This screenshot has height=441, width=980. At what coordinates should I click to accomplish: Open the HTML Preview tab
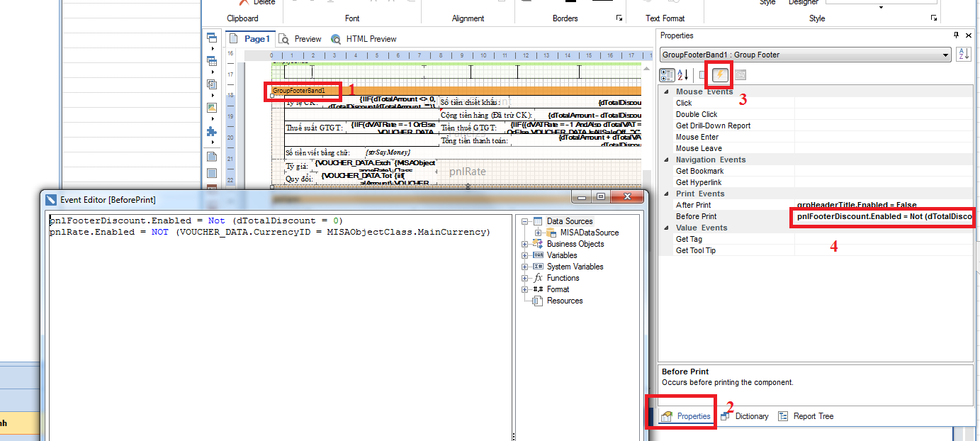[364, 39]
